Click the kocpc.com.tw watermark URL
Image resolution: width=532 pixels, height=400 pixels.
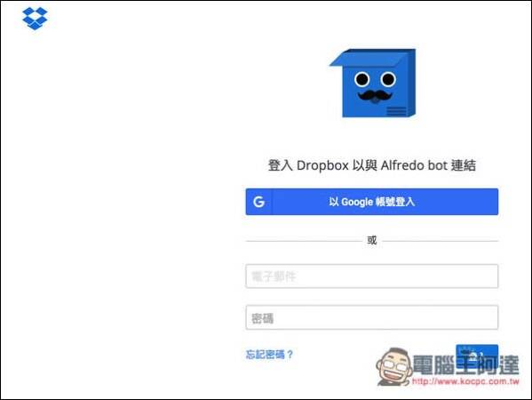[x=465, y=381]
